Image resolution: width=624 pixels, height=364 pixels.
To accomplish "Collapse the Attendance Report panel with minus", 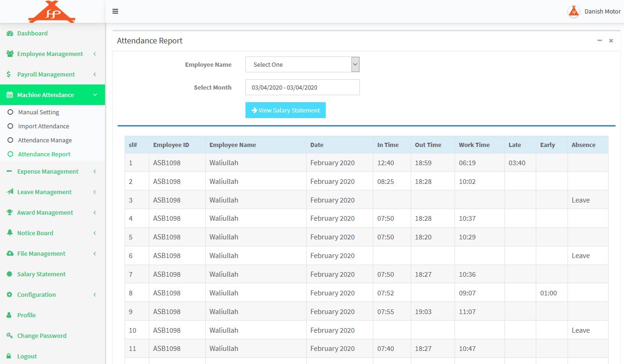I will click(x=600, y=41).
